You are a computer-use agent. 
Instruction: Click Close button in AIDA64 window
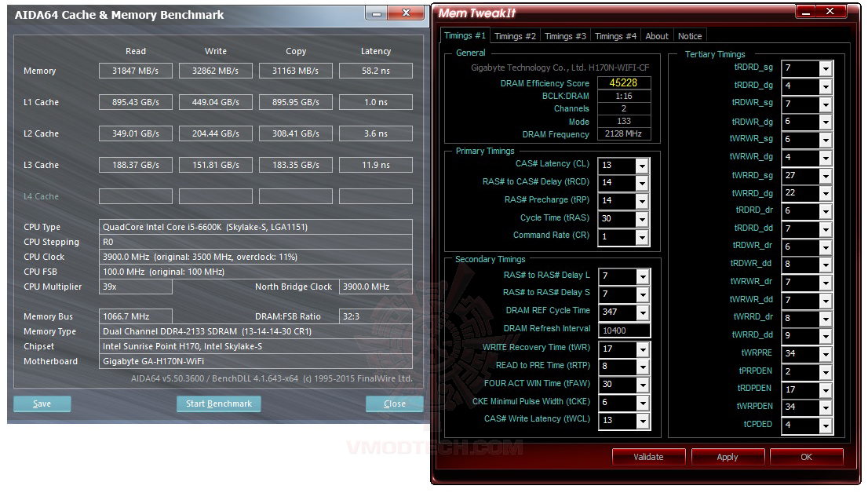pyautogui.click(x=394, y=404)
